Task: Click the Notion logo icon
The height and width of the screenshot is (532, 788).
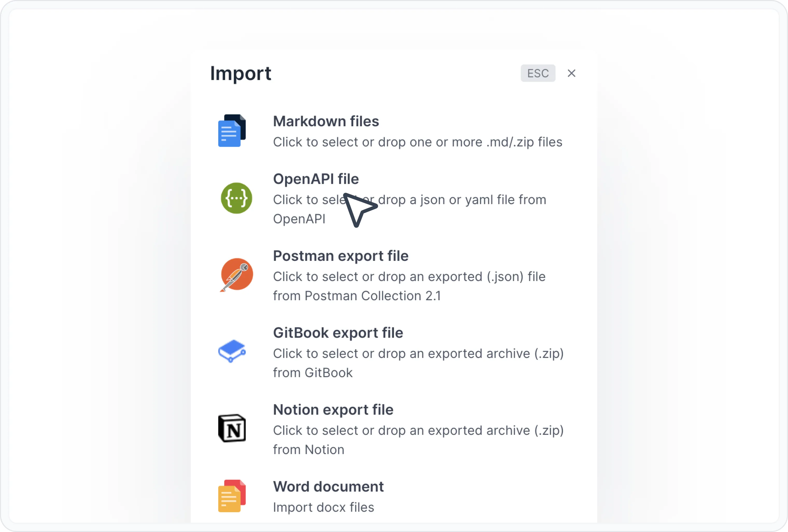Action: [232, 428]
